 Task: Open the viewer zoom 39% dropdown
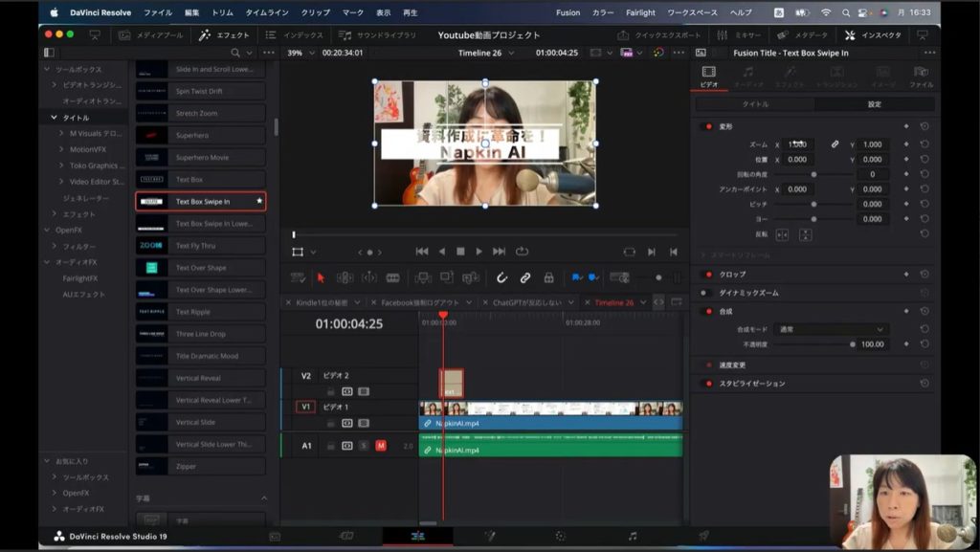(301, 53)
